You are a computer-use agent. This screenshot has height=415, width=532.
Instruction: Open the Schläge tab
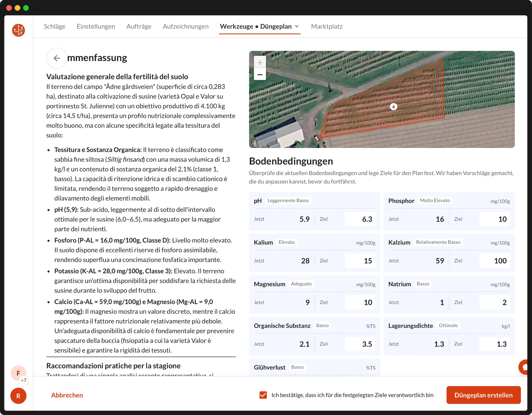(x=55, y=26)
